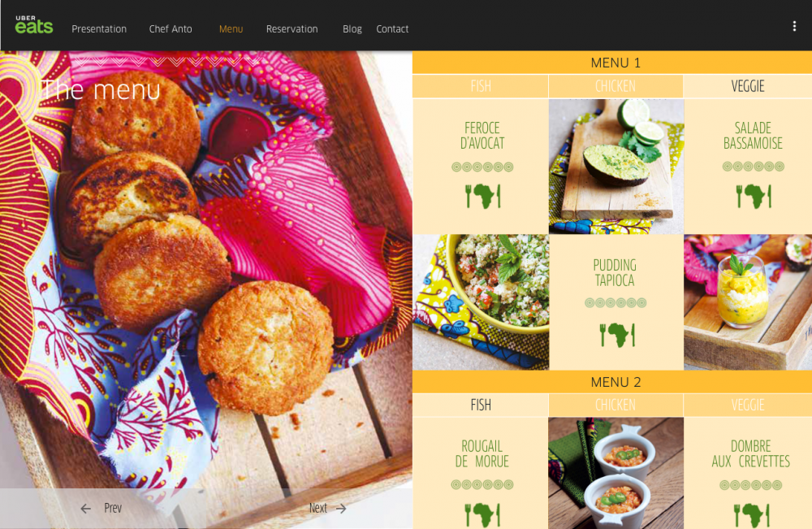Click the left arrow next to Prev
Screen dimensions: 812x529
(x=86, y=509)
